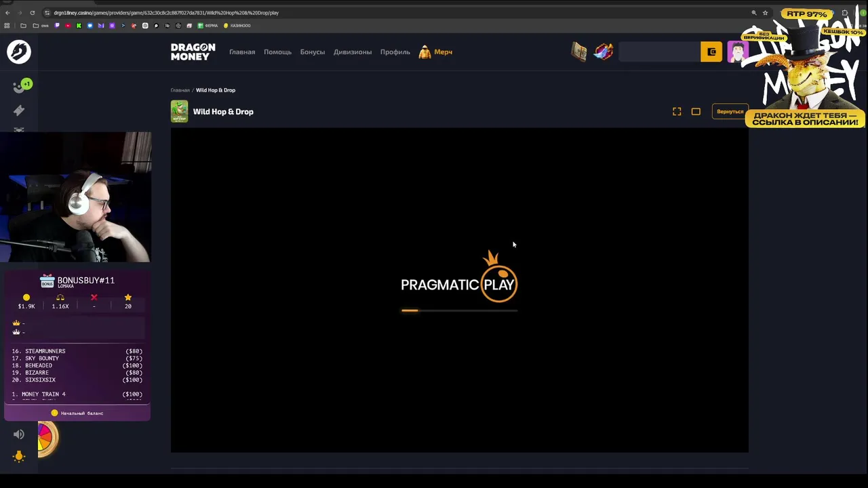Click the Главная breadcrumb link
The width and height of the screenshot is (868, 488).
pyautogui.click(x=180, y=90)
